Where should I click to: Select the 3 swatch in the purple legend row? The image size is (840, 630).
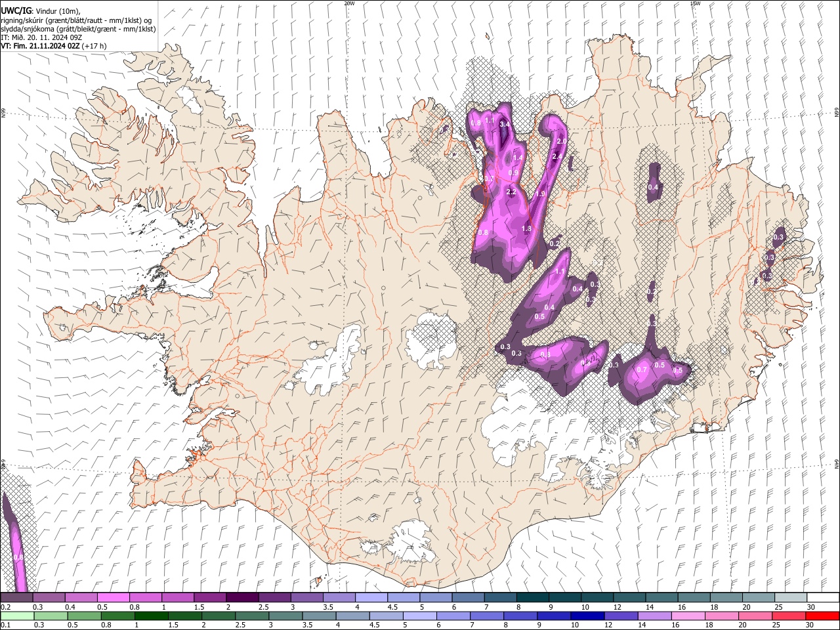(306, 598)
